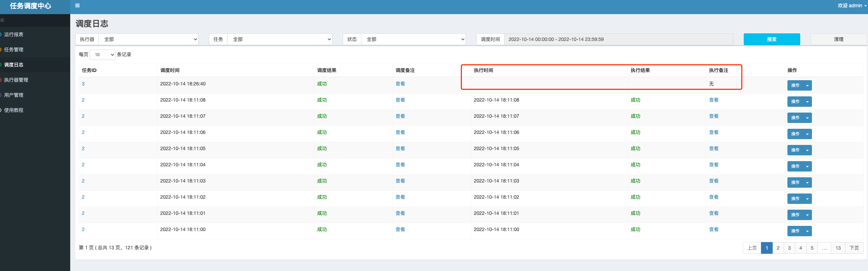Click the 清理 clear logs button

pyautogui.click(x=838, y=39)
